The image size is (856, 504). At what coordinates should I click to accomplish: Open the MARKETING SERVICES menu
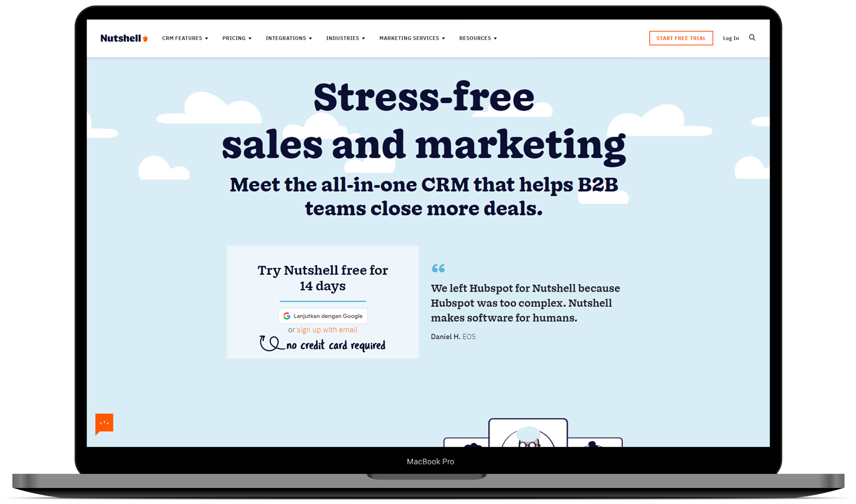click(412, 38)
